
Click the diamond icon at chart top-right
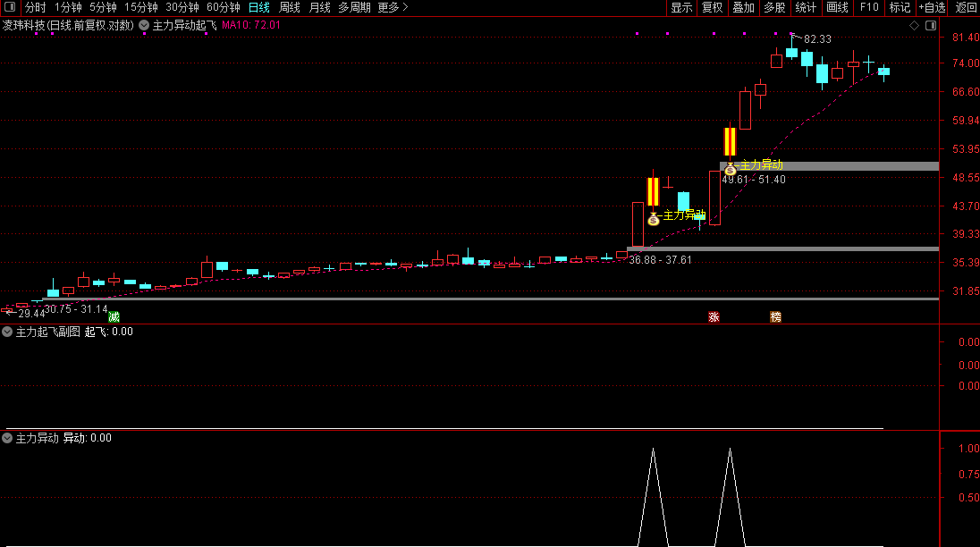click(915, 26)
